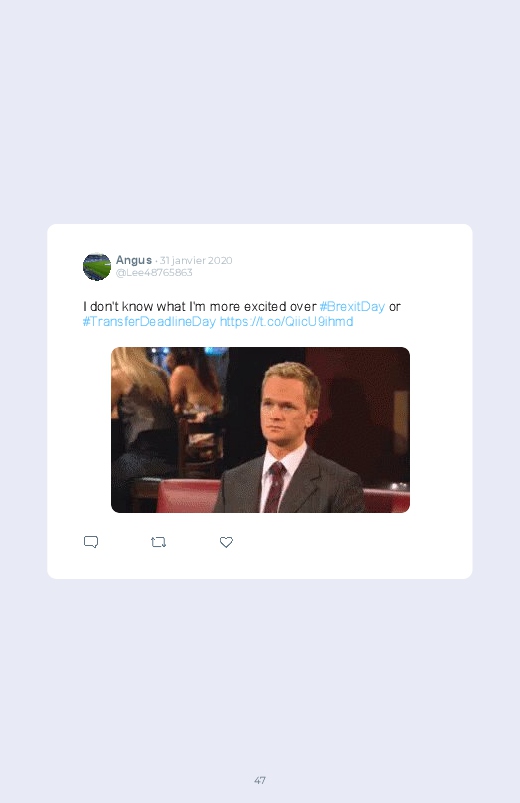Click the reply speech bubble icon
Image resolution: width=520 pixels, height=803 pixels.
point(91,542)
